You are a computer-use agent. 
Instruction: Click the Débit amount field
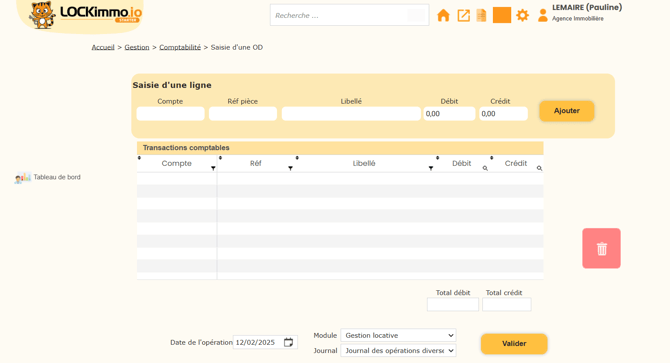pos(449,114)
